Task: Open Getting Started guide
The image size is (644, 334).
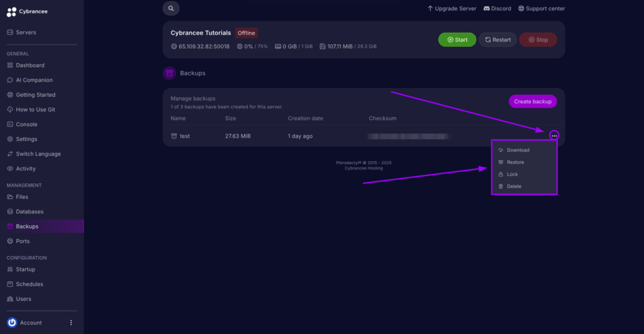Action: click(x=31, y=95)
